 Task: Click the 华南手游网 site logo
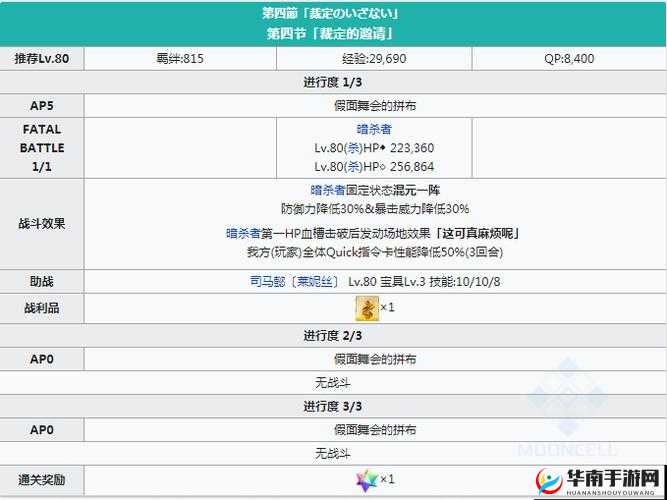pos(597,476)
